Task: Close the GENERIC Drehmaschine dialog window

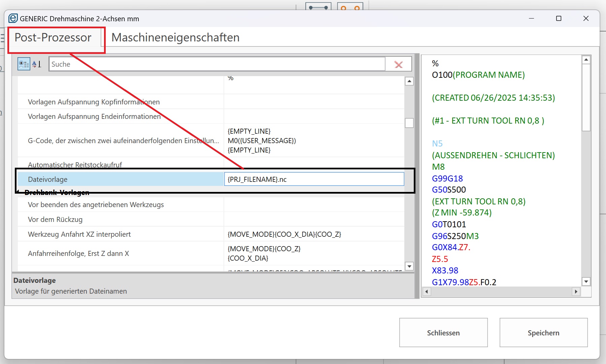Action: 586,18
